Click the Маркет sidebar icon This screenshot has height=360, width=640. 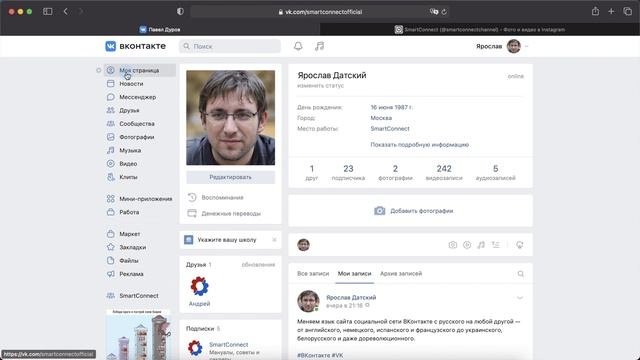point(111,234)
